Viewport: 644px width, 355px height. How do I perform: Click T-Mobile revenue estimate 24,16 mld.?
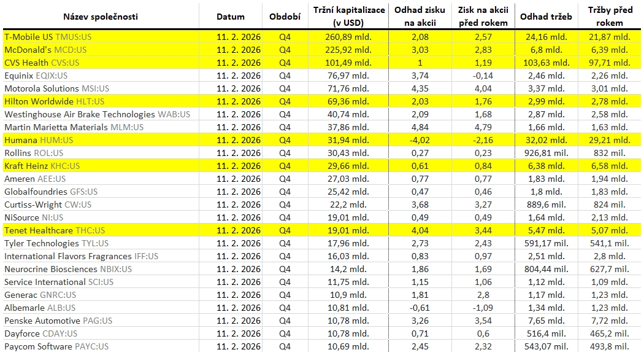546,37
